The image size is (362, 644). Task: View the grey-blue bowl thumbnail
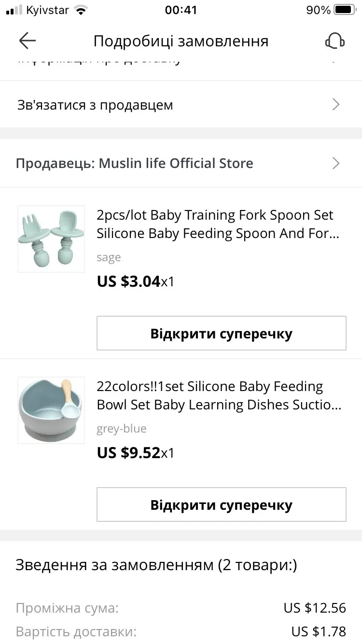(51, 410)
